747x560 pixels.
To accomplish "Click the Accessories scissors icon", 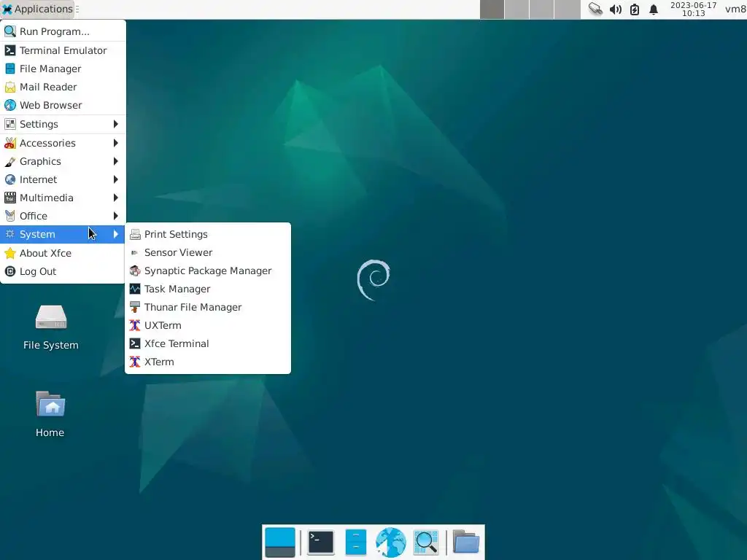I will point(10,143).
